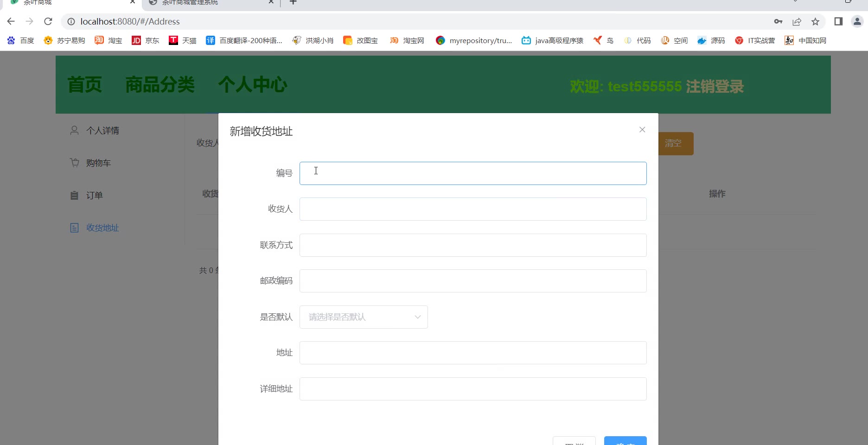Screen dimensions: 868x445
Task: Open the browser side panel
Action: click(838, 21)
